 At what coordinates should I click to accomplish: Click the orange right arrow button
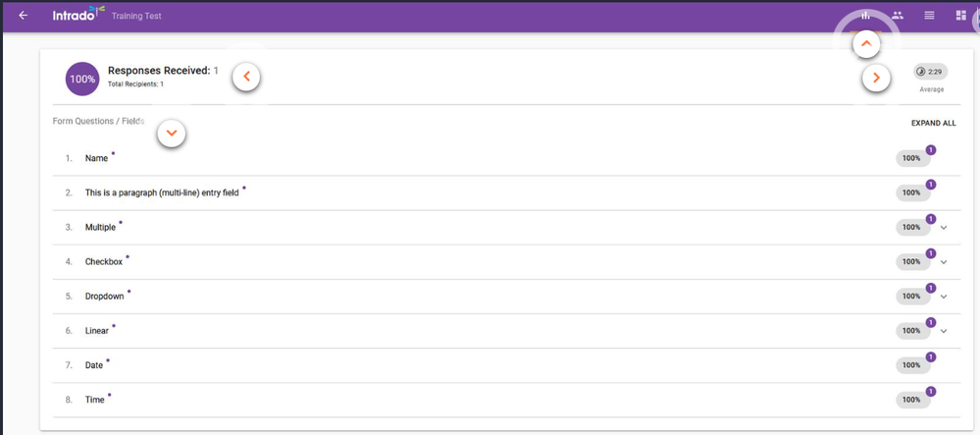click(876, 79)
